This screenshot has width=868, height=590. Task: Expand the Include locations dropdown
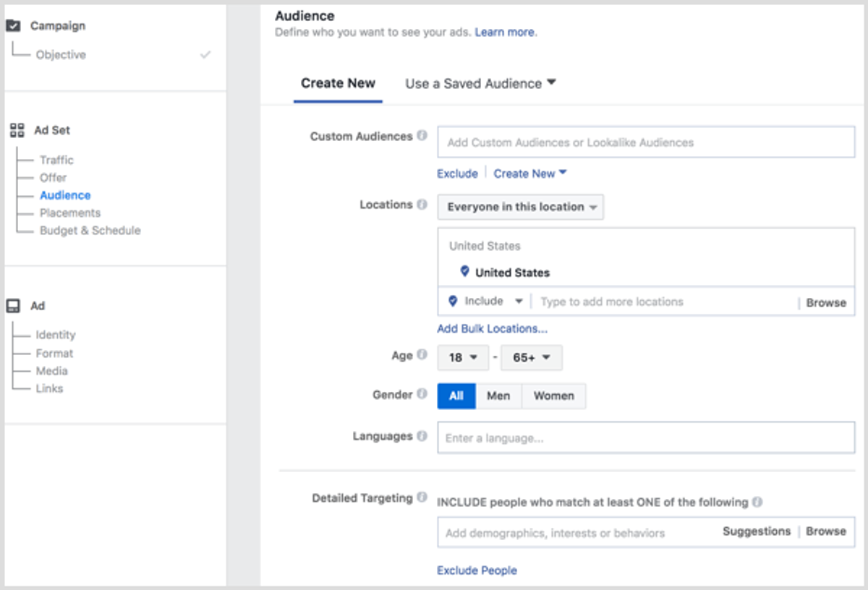[484, 302]
